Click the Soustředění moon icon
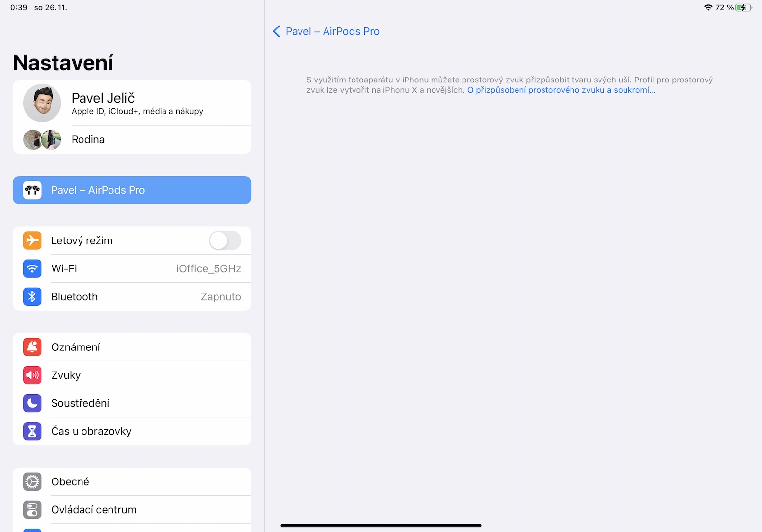 [32, 403]
